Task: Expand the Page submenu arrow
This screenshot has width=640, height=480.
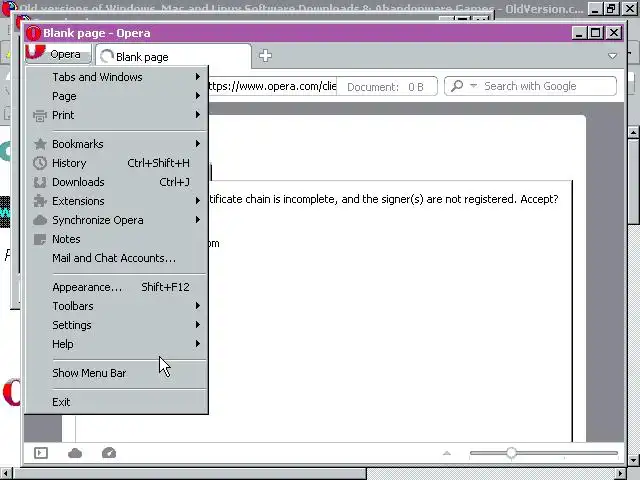Action: [x=198, y=96]
